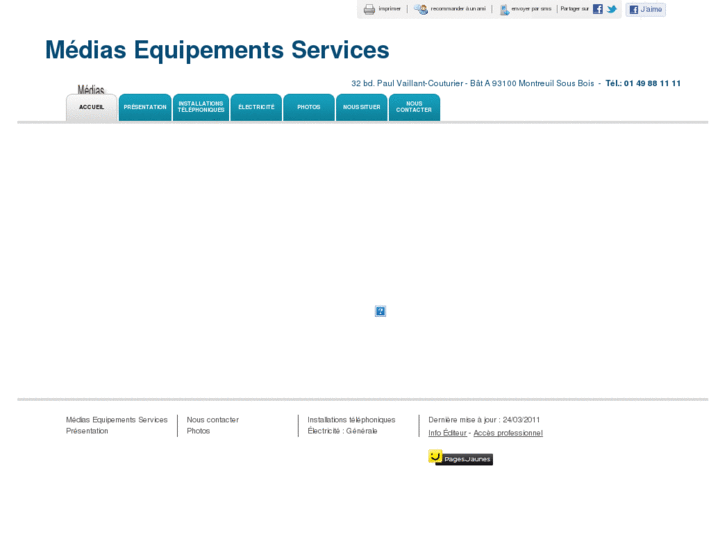Image resolution: width=727 pixels, height=545 pixels.
Task: Open footer Photos link
Action: click(x=198, y=431)
